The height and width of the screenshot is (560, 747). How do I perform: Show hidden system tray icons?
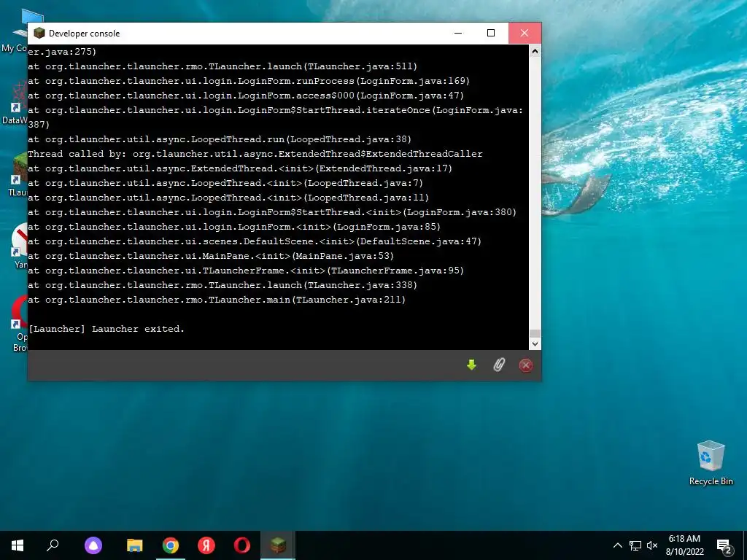point(617,545)
